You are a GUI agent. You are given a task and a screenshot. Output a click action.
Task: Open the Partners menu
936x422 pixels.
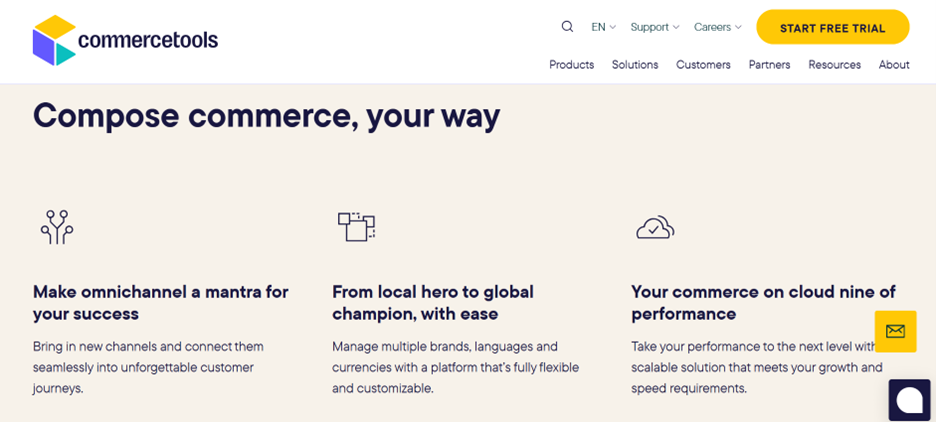[x=769, y=65]
